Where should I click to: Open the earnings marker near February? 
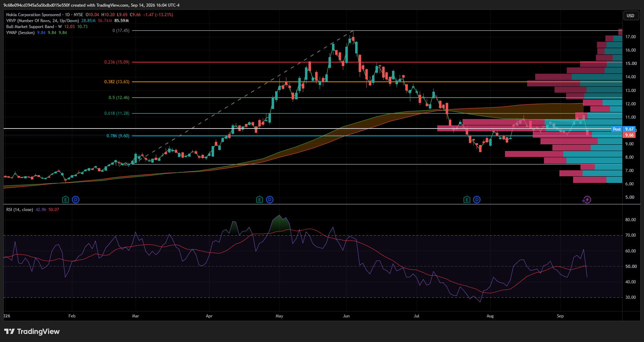point(65,200)
